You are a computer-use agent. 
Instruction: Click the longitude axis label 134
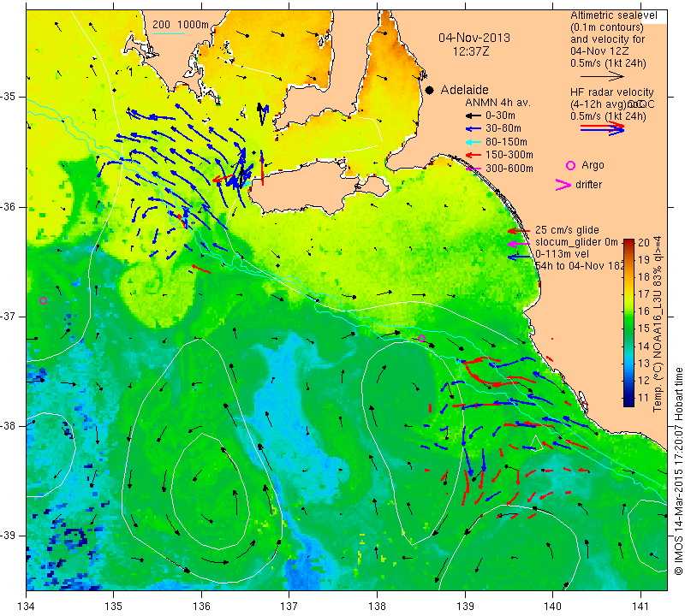27,607
